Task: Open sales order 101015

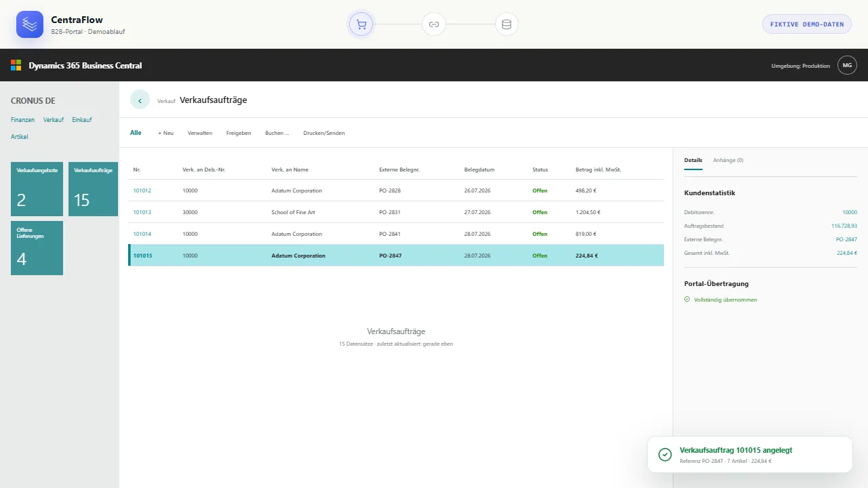Action: click(143, 256)
